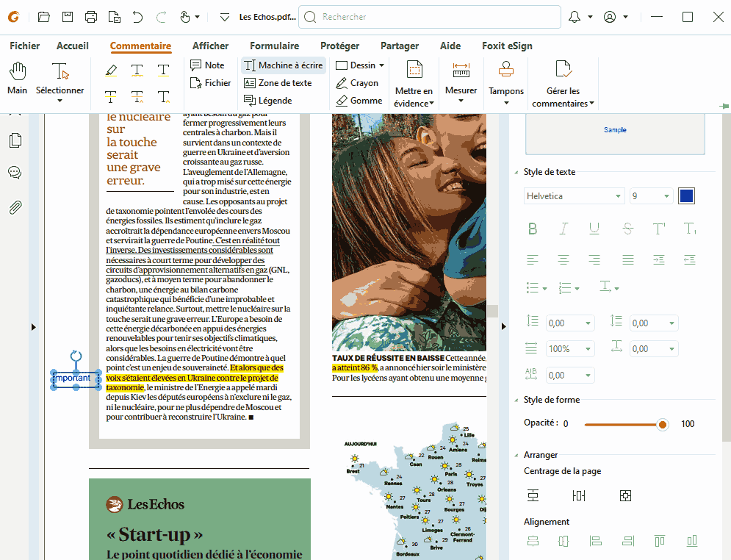Save the document with the diskette icon
The width and height of the screenshot is (731, 560).
coord(68,17)
